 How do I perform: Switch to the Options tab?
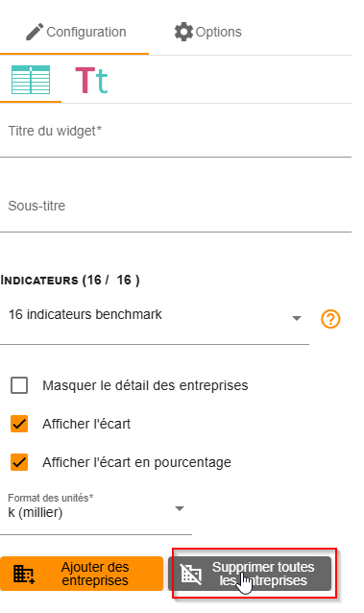(208, 32)
